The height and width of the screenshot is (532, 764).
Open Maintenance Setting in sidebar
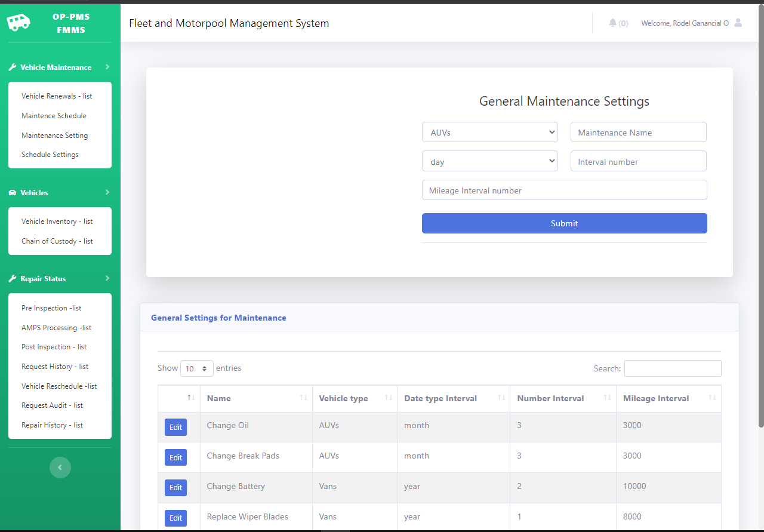coord(54,136)
